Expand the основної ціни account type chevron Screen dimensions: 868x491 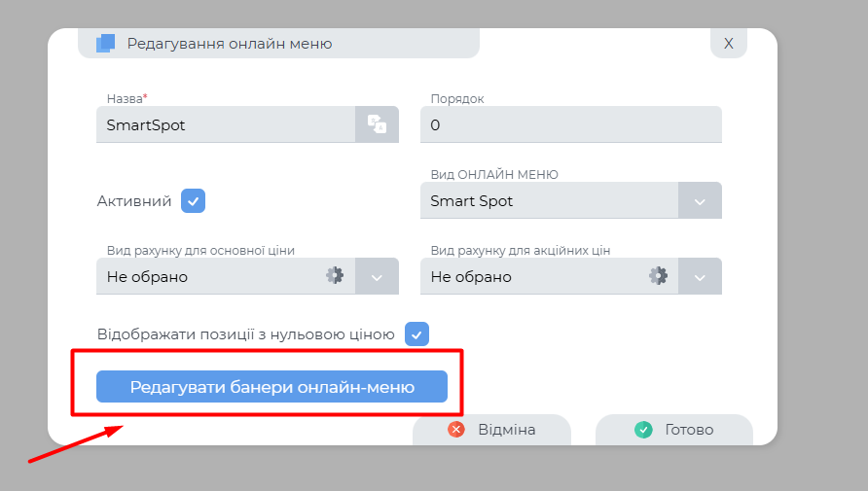coord(377,276)
